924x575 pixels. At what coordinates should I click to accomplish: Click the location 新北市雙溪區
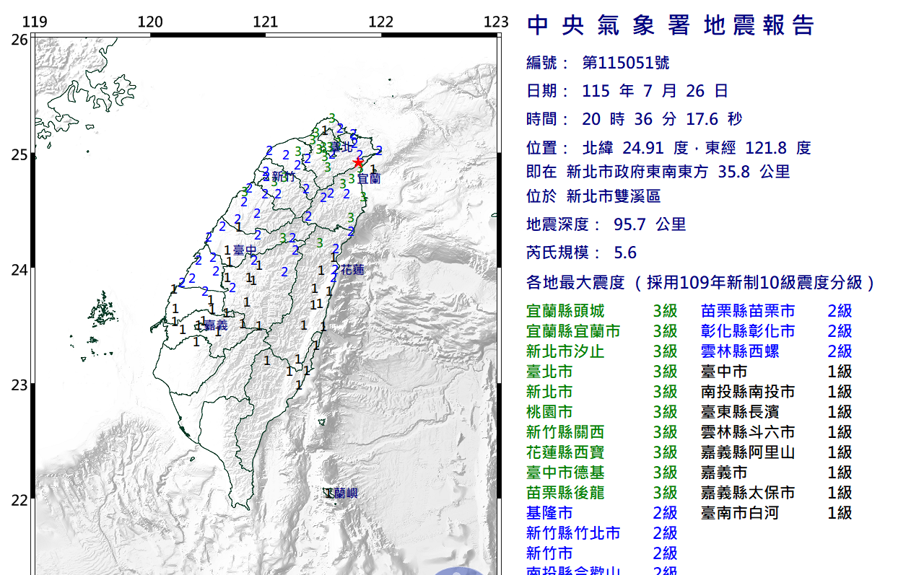pos(614,196)
